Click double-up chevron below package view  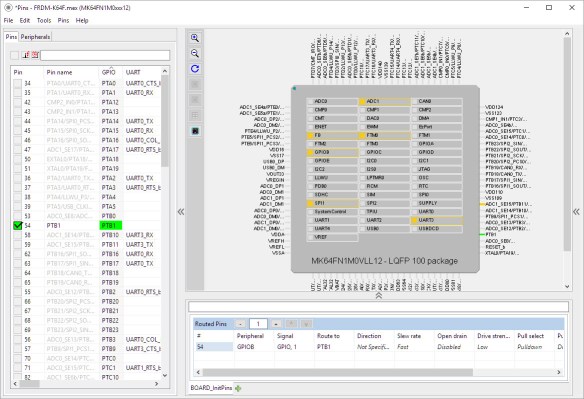point(379,295)
